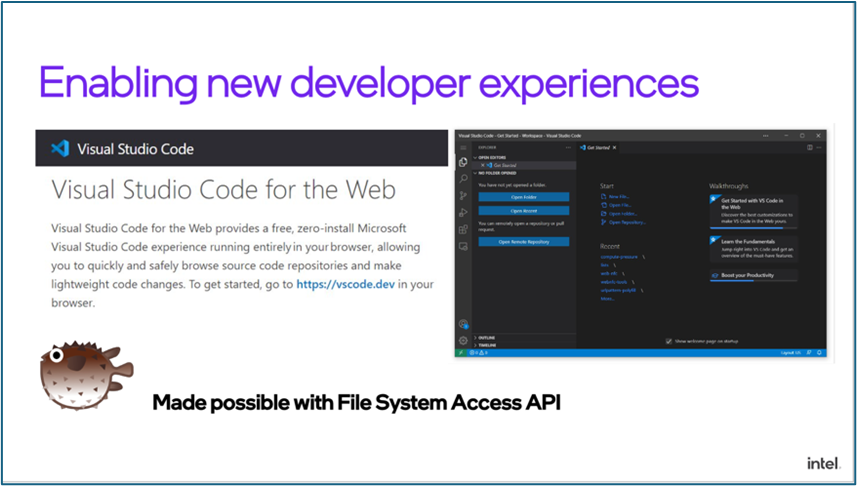This screenshot has height=486, width=857.
Task: Open the Extensions view
Action: (463, 230)
